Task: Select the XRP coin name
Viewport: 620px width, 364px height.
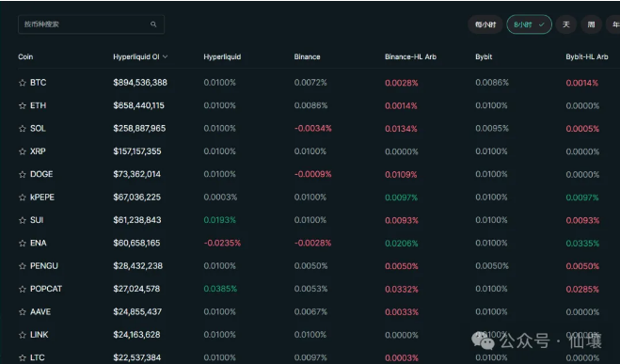Action: pyautogui.click(x=38, y=151)
